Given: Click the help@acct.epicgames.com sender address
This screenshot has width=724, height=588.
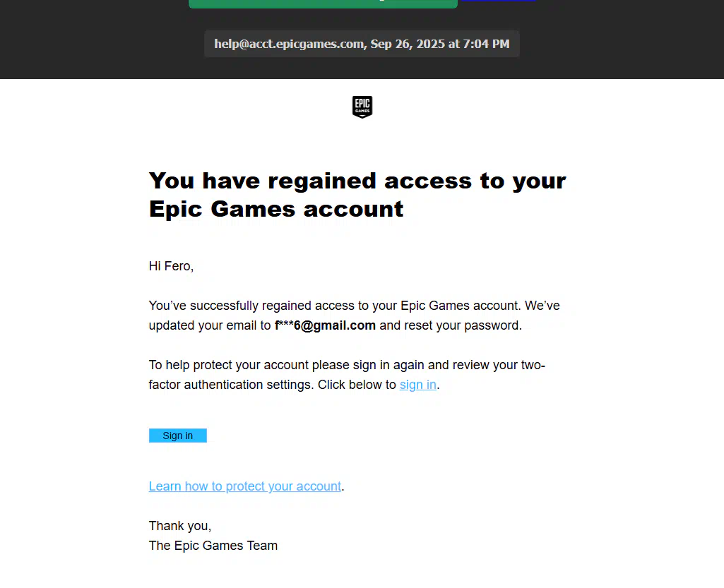Looking at the screenshot, I should pyautogui.click(x=289, y=44).
